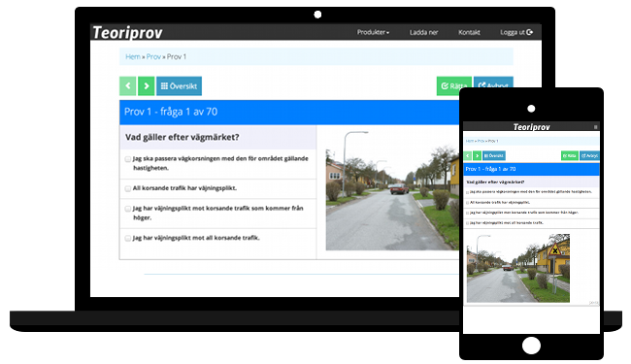Tap the green Rätta button on phone
The image size is (631, 364).
[570, 155]
